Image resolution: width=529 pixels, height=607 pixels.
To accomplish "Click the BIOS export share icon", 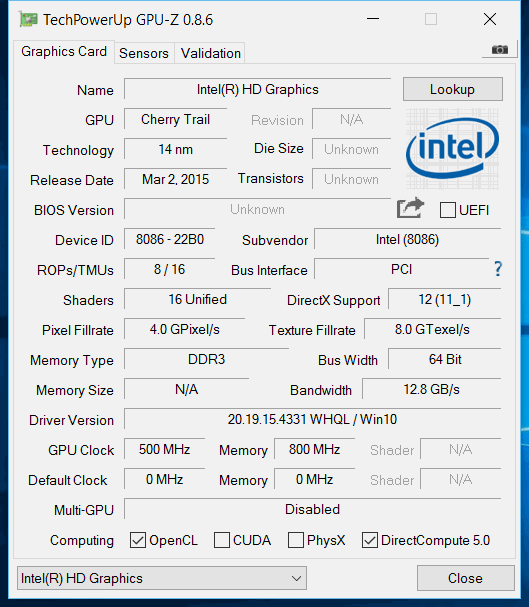I will tap(410, 208).
